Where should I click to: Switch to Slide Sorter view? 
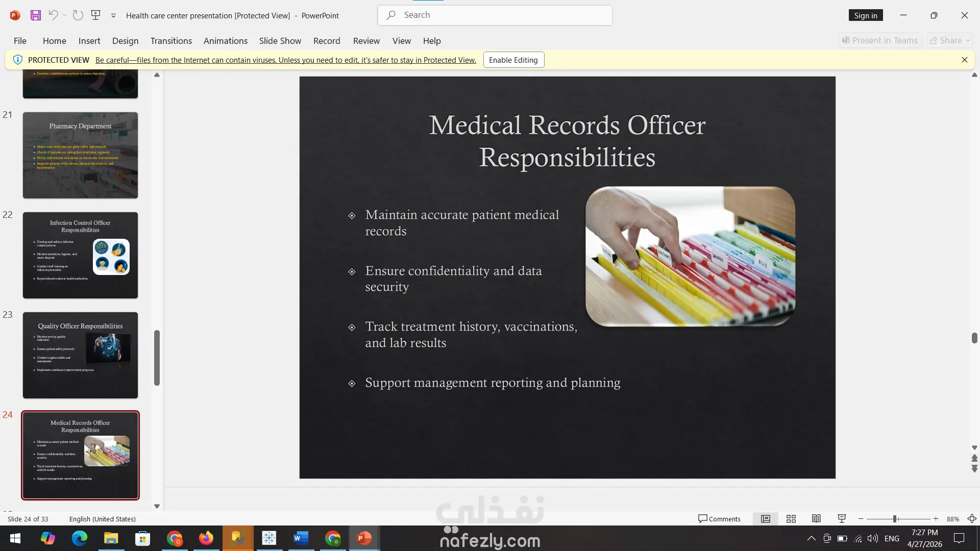coord(791,519)
